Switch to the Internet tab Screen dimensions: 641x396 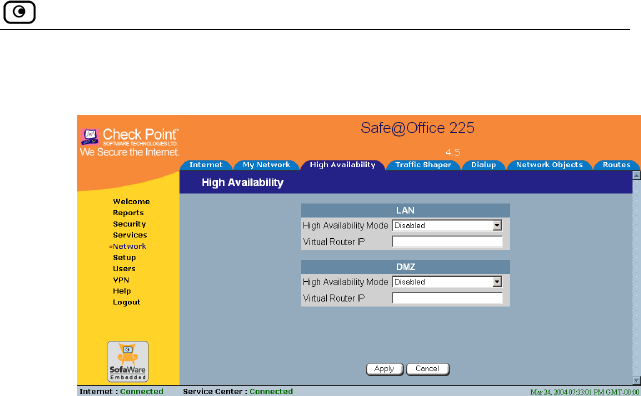click(206, 165)
